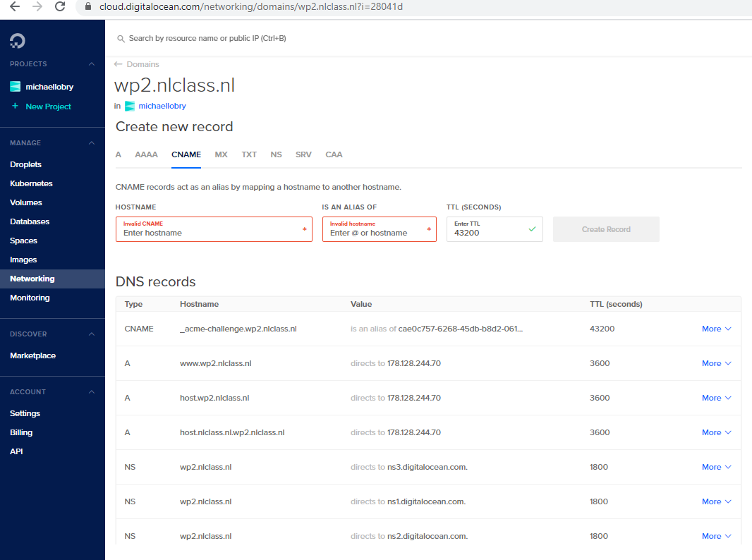This screenshot has width=752, height=560.
Task: Click the ns1.digitalocean.com value
Action: pyautogui.click(x=426, y=501)
